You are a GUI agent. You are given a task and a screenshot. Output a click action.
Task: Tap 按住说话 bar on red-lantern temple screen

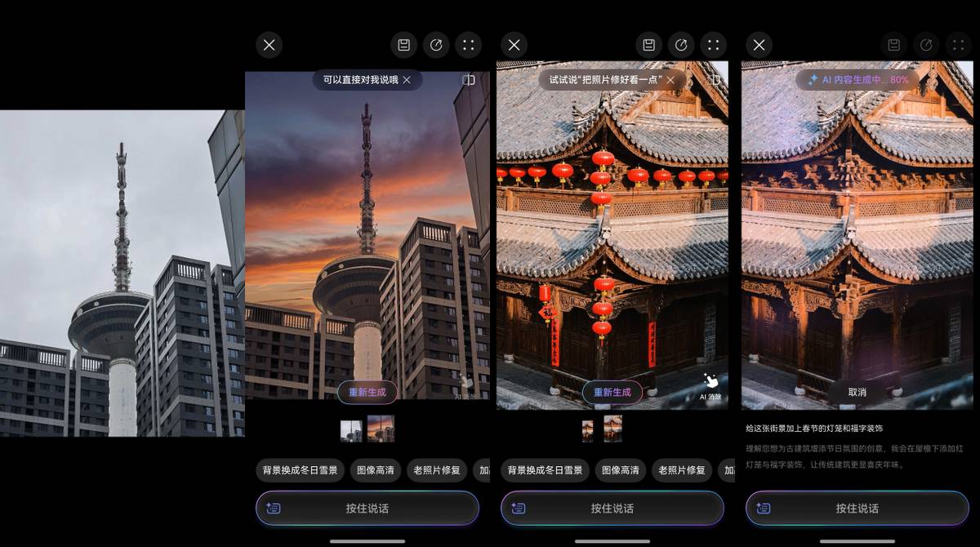612,508
